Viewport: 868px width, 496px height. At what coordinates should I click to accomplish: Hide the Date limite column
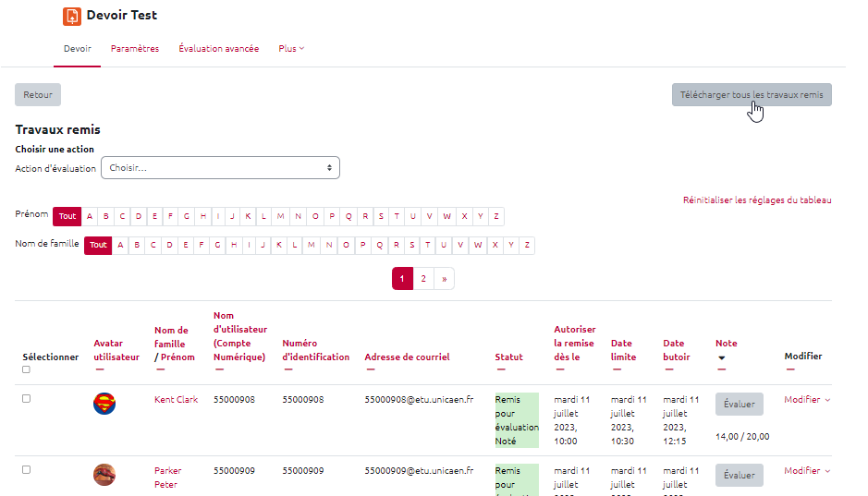tap(616, 370)
